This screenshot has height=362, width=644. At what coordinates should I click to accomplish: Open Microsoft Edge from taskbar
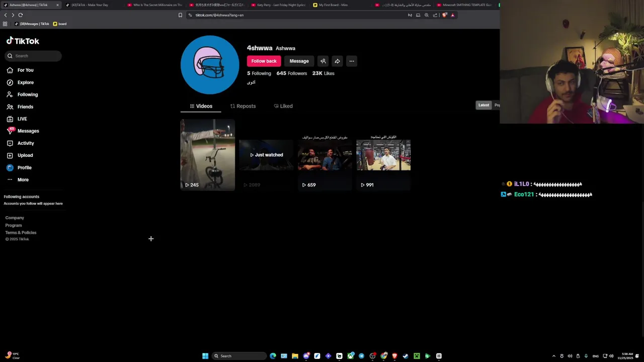[x=273, y=356]
